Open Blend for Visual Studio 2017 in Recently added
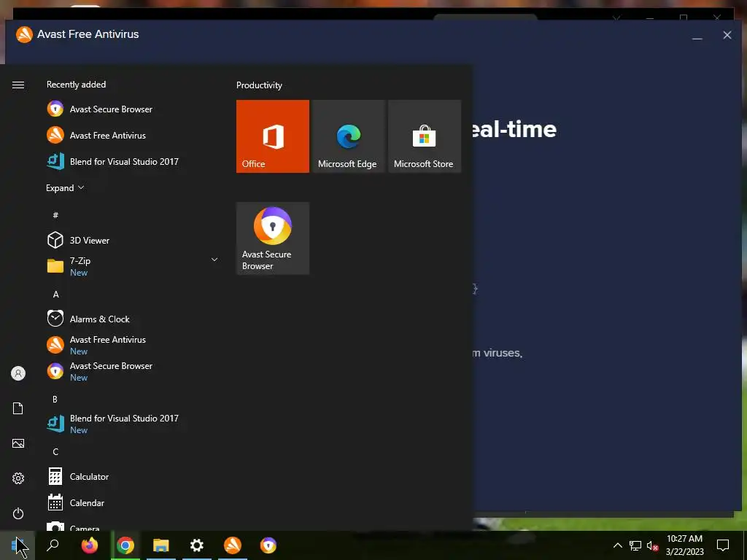The image size is (747, 560). coord(133,161)
